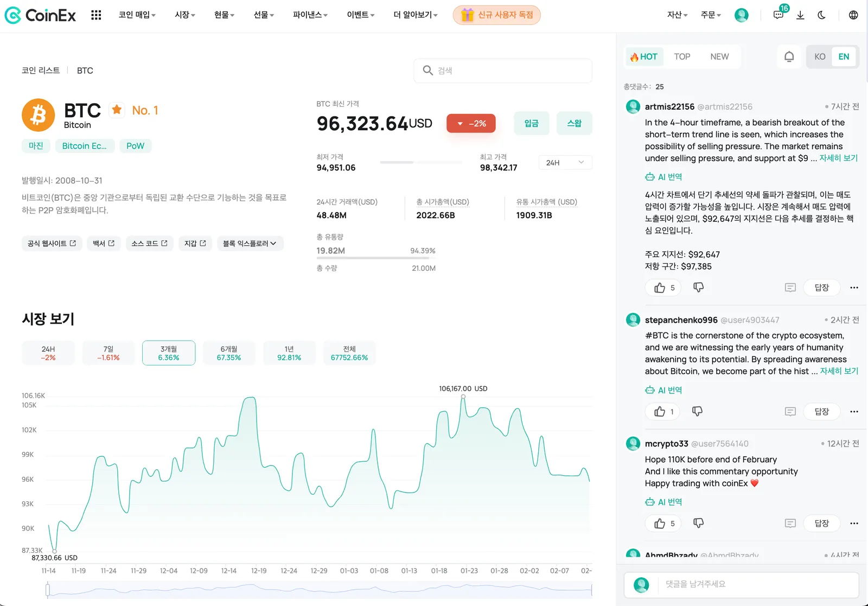Viewport: 868px width, 606px height.
Task: Click AI 번역 under mcrypto33 comment
Action: click(x=663, y=502)
